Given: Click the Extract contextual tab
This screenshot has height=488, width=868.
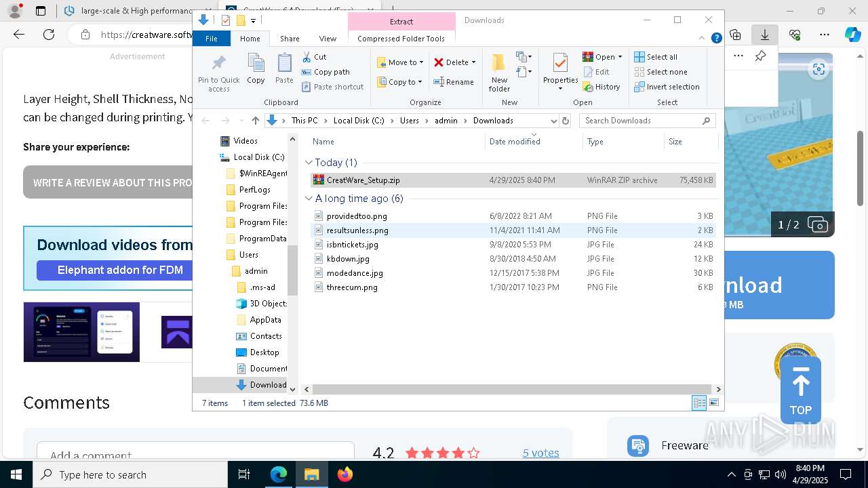Looking at the screenshot, I should [401, 21].
